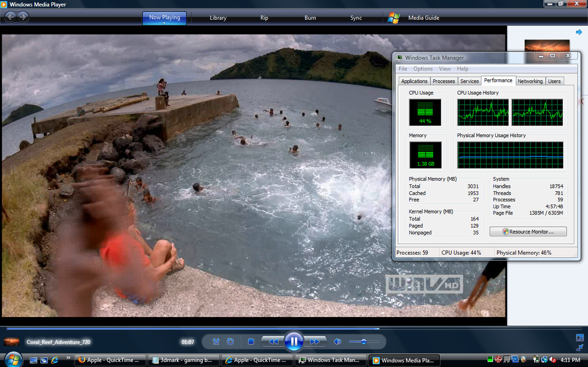Click Windows Media Player taskbar button
Screen dimensions: 588x367
tap(404, 360)
